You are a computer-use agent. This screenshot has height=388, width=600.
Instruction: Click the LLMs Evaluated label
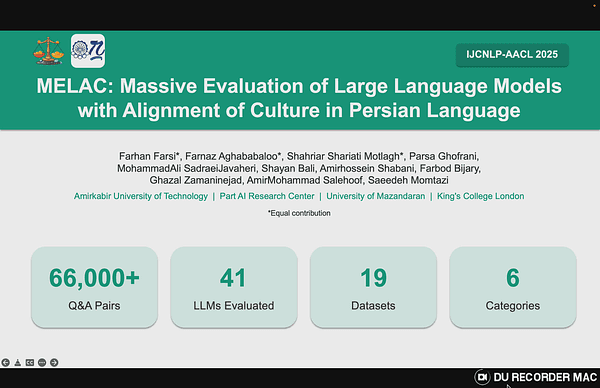coord(234,306)
